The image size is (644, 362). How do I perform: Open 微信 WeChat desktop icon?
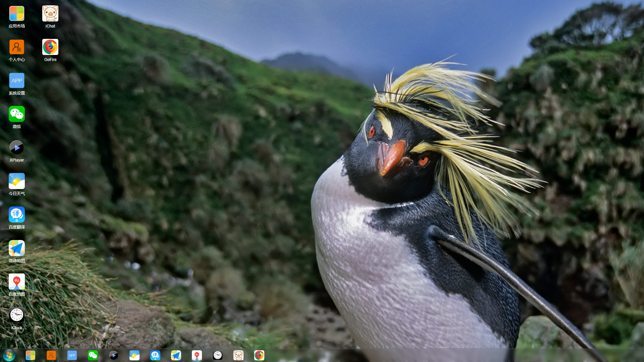tap(17, 114)
